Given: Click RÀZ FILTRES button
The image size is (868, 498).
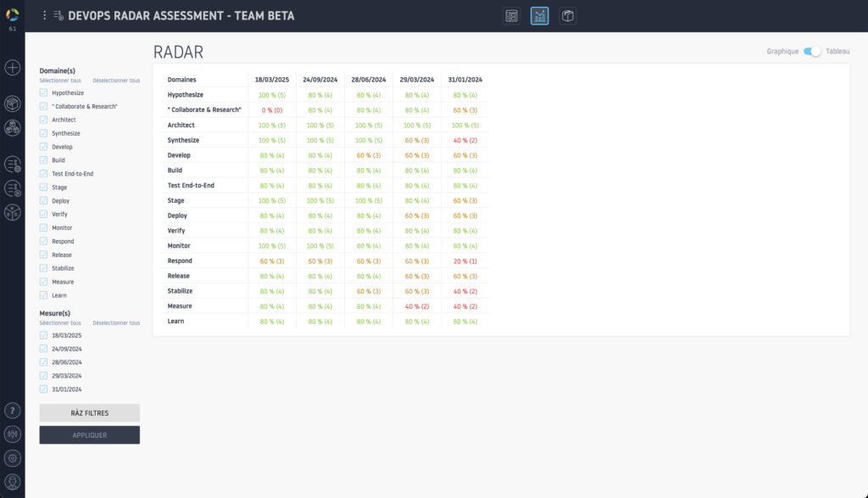Looking at the screenshot, I should 89,412.
